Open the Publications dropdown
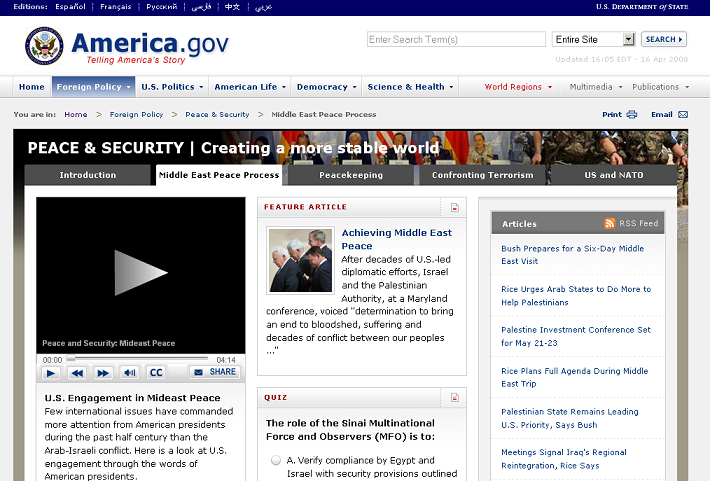Screen dimensions: 710x481 pos(661,87)
